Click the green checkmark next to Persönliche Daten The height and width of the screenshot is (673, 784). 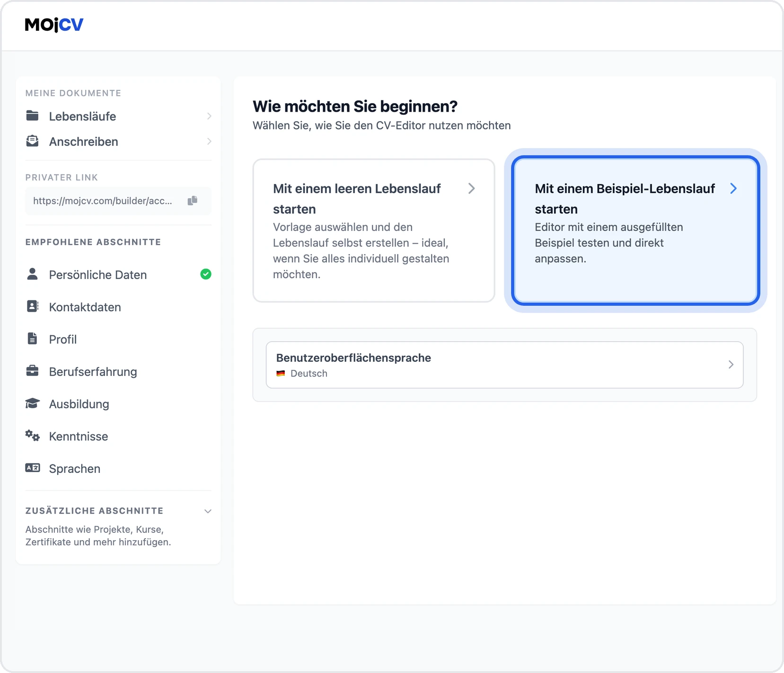(206, 274)
